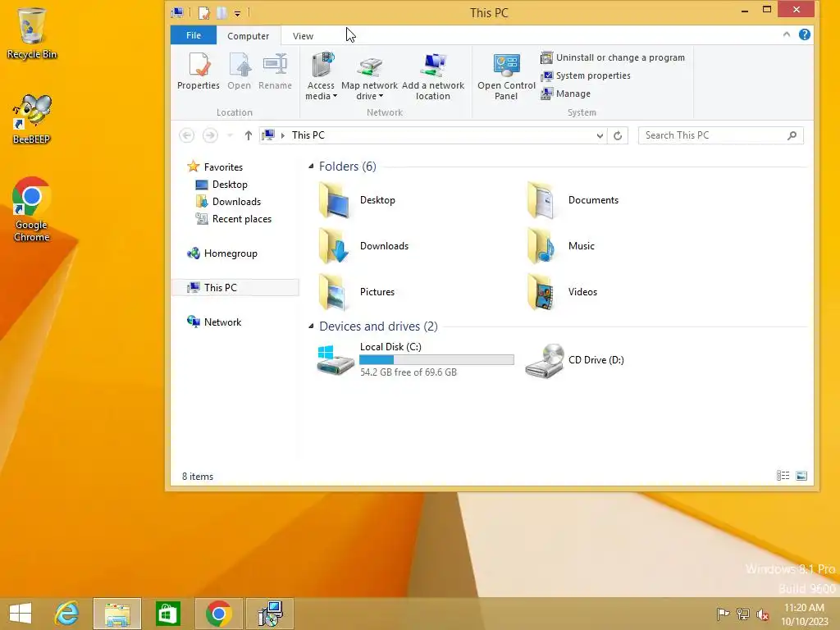Open the Access media menu
The image size is (840, 630).
click(321, 76)
